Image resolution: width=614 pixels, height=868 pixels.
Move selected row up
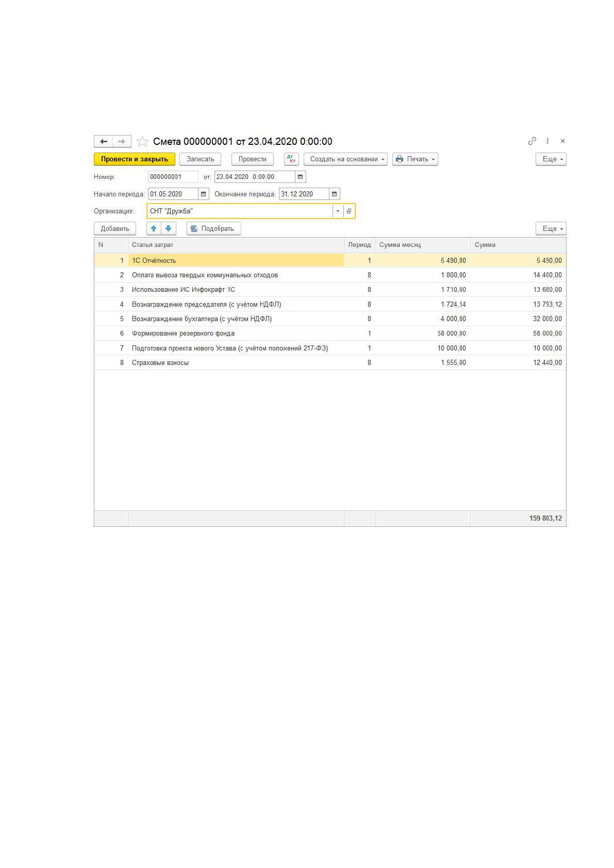pos(154,228)
